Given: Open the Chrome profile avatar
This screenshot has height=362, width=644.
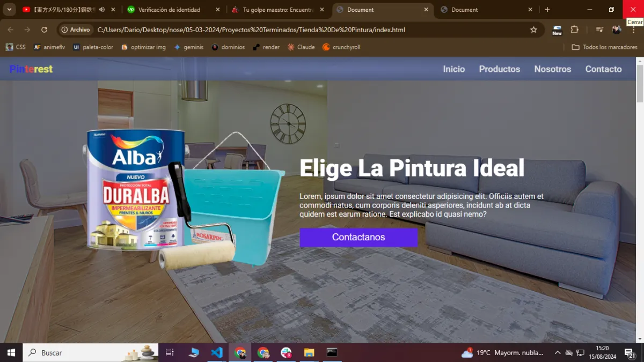Looking at the screenshot, I should click(x=617, y=30).
